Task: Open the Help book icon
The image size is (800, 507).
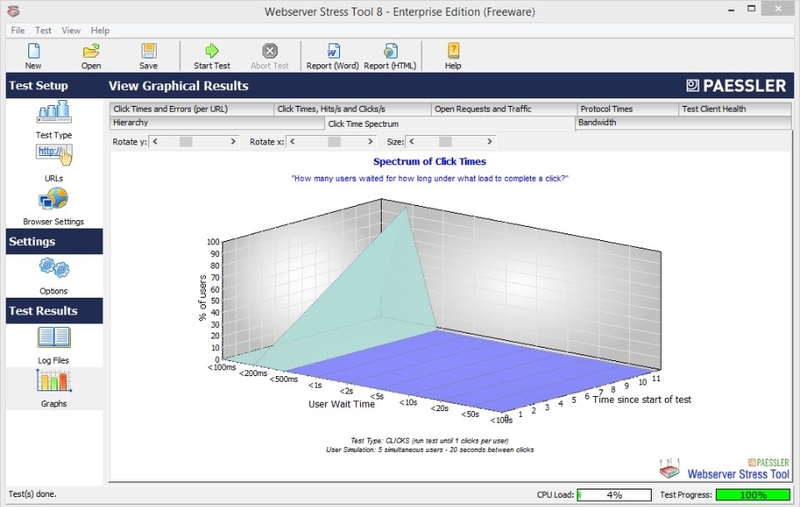Action: click(453, 51)
